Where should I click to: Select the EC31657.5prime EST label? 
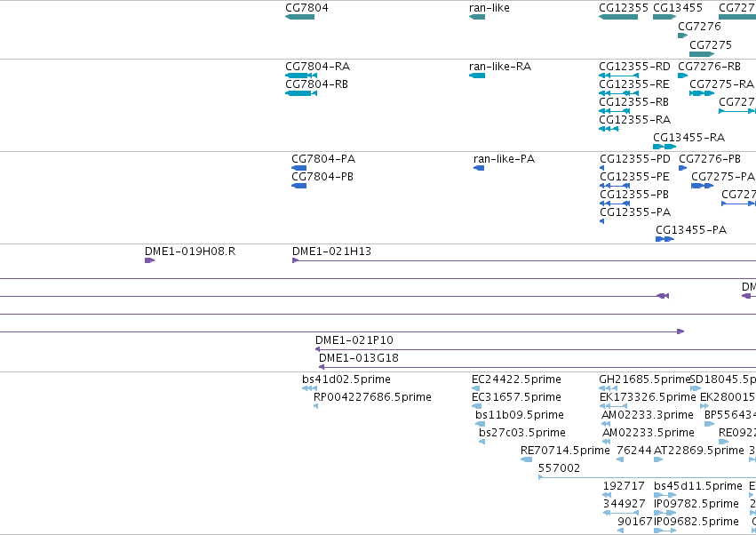pos(516,397)
